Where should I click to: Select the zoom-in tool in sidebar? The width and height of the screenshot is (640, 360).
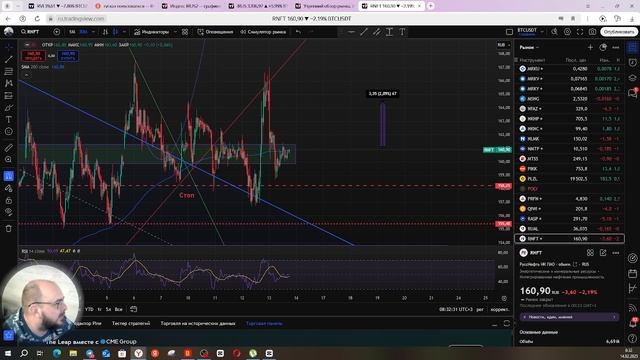[9, 160]
